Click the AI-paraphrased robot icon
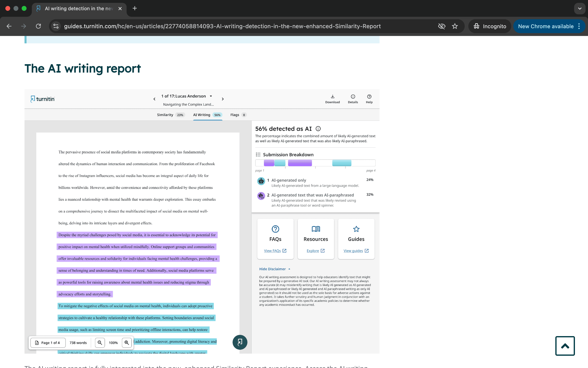The image size is (588, 368). click(x=261, y=196)
